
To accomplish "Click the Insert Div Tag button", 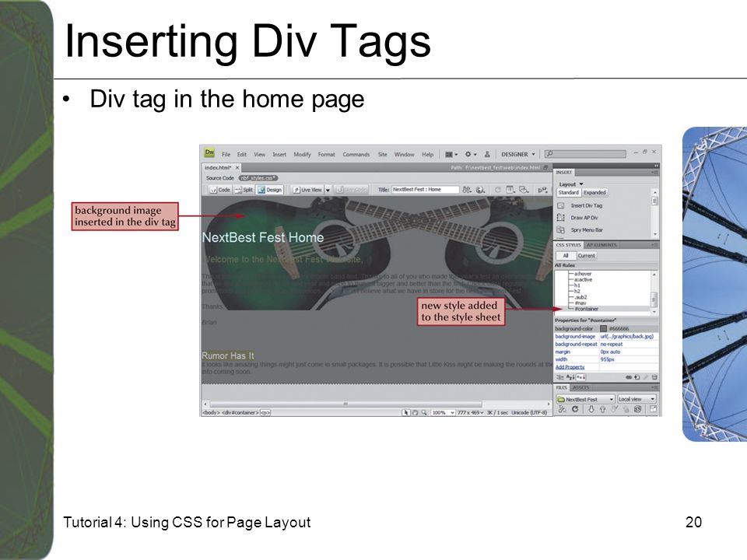I will pyautogui.click(x=580, y=205).
